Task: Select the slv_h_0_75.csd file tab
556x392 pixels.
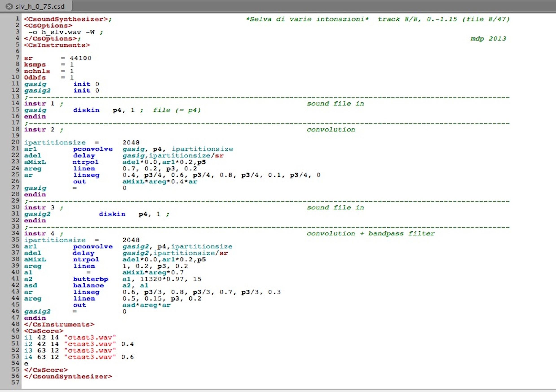Action: coord(40,7)
